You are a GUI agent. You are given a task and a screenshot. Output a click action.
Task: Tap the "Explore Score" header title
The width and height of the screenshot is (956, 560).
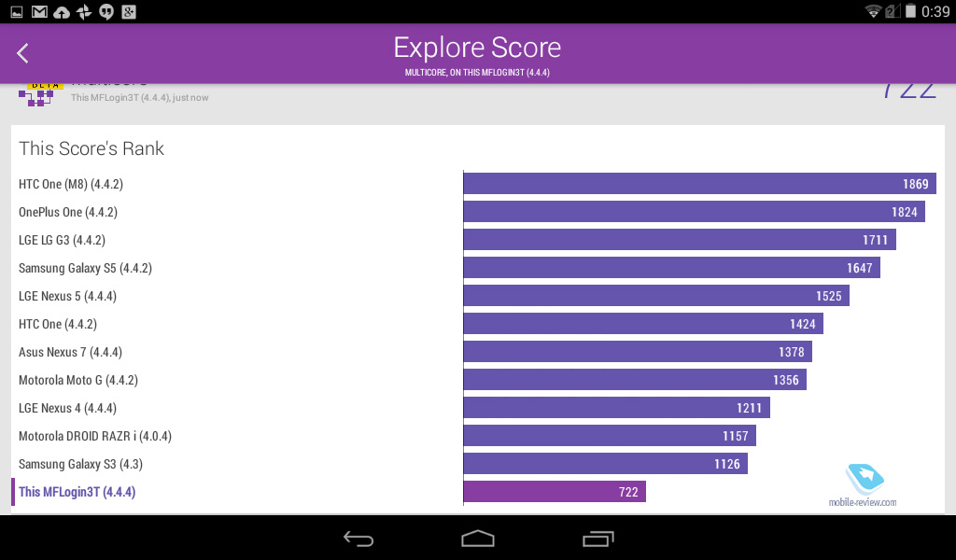coord(477,48)
